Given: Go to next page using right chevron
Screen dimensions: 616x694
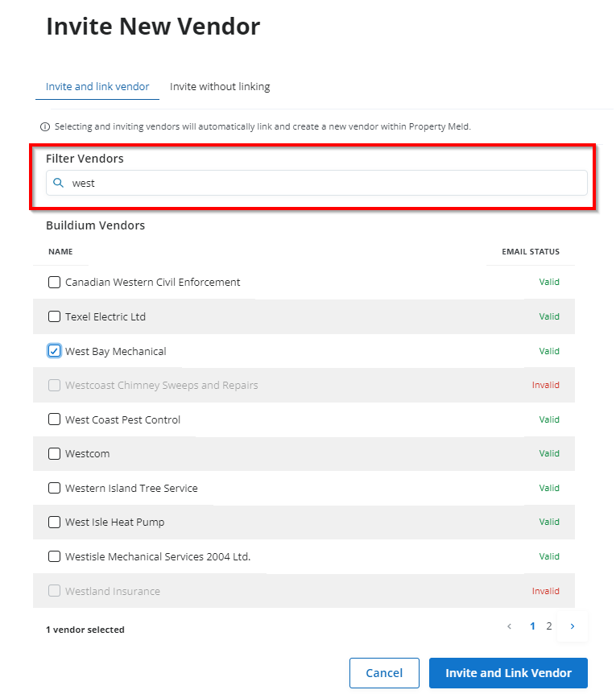Looking at the screenshot, I should tap(573, 626).
